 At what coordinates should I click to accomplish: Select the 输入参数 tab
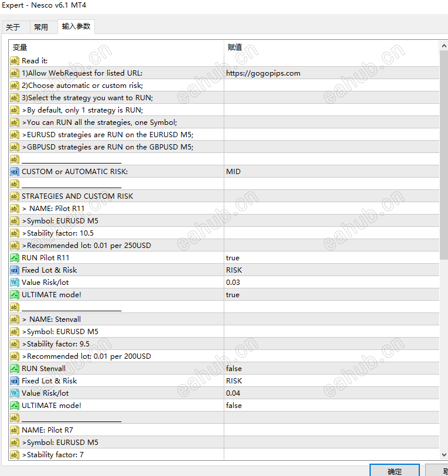[x=76, y=26]
